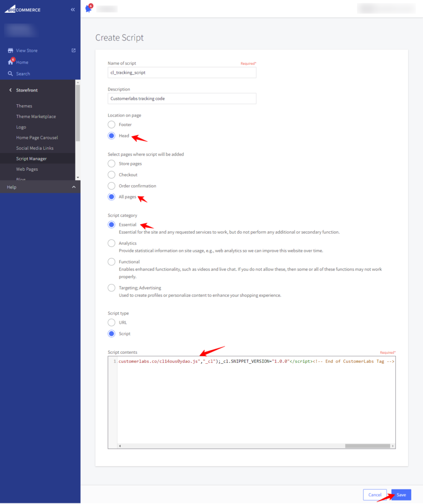423x504 pixels.
Task: Go back using the Storefront chevron
Action: (x=10, y=90)
